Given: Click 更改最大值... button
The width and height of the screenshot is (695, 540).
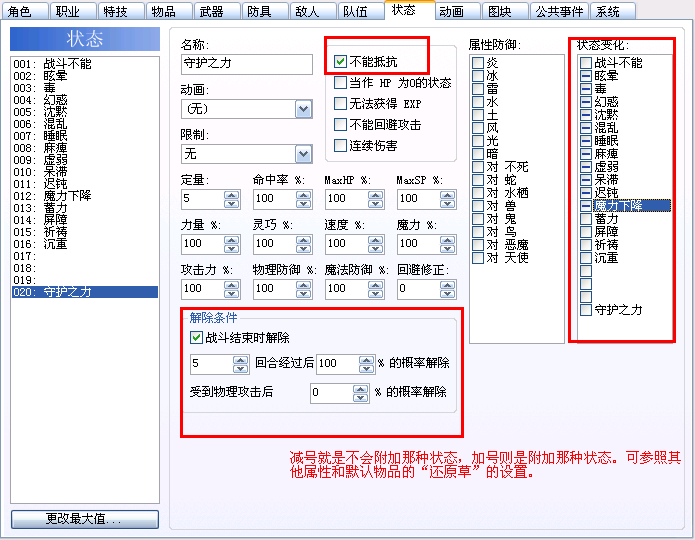Looking at the screenshot, I should coord(85,519).
